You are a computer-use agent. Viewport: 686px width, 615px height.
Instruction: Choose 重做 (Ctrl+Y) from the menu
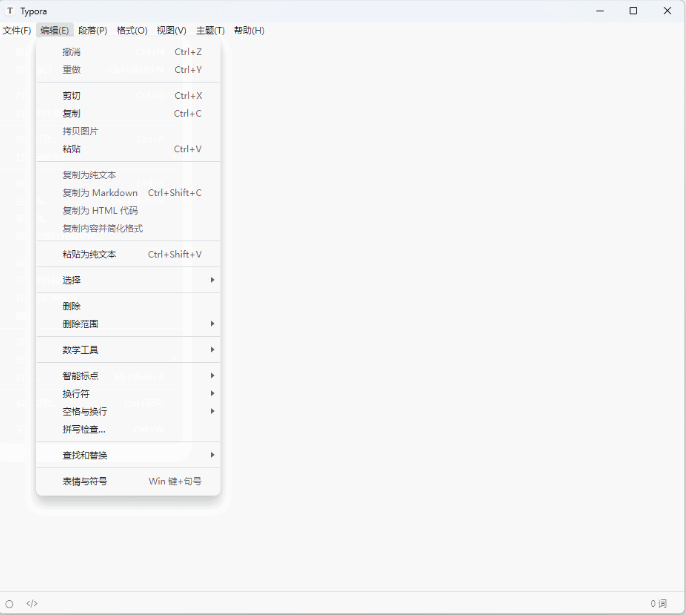[128, 70]
